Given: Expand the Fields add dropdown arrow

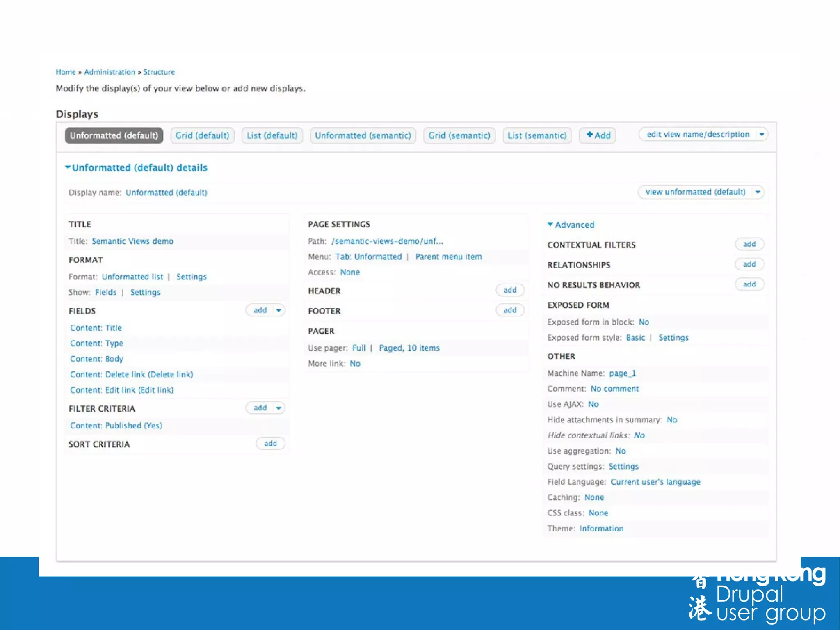Looking at the screenshot, I should (278, 310).
